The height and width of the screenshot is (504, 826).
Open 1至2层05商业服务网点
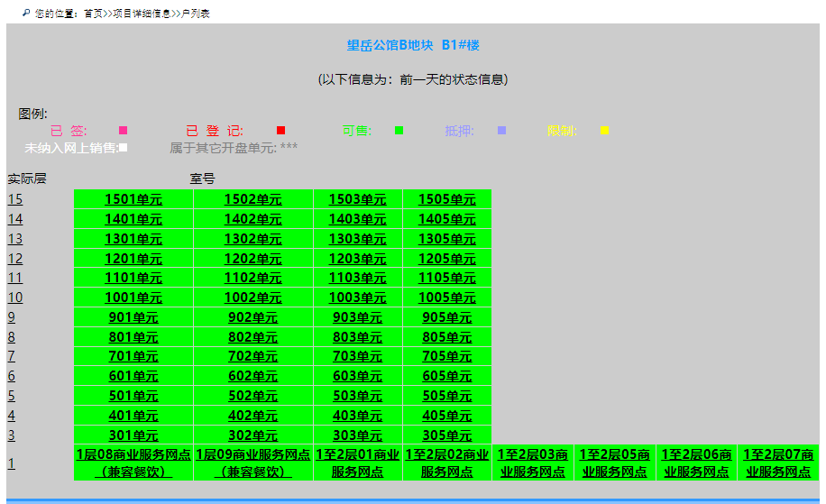[x=615, y=463]
